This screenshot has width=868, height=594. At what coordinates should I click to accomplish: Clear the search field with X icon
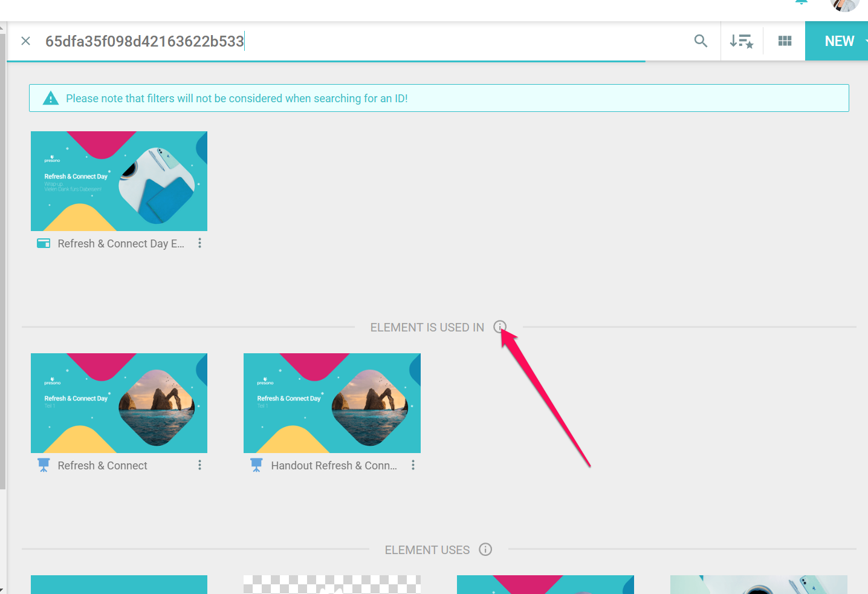point(26,41)
